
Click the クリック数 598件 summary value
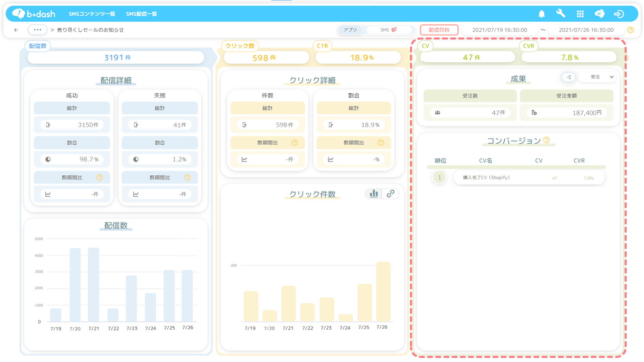pos(266,58)
